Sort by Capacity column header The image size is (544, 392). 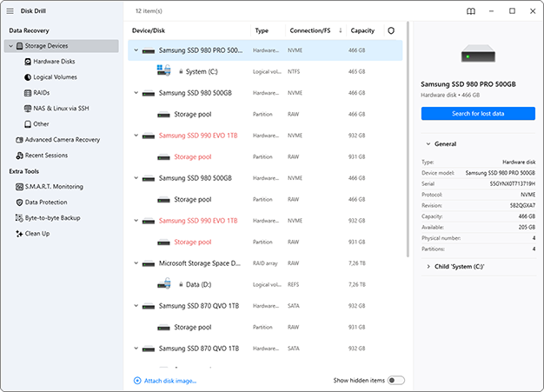pyautogui.click(x=362, y=30)
